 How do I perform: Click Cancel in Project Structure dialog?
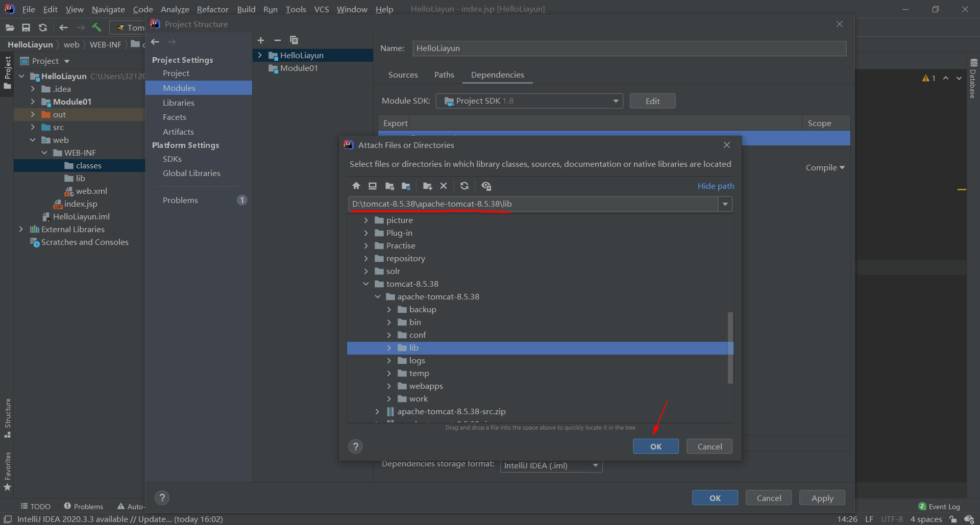pyautogui.click(x=769, y=498)
